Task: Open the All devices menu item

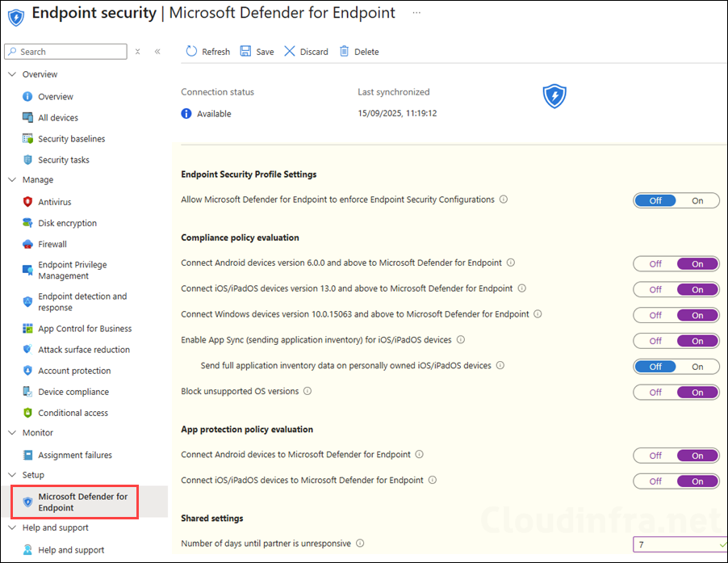Action: click(x=58, y=117)
